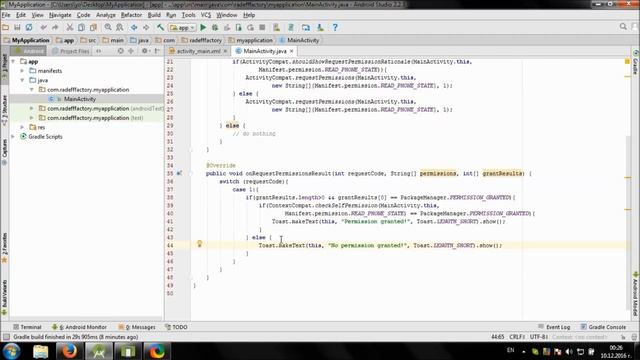
Task: Click the Save All toolbar icon
Action: 17,28
